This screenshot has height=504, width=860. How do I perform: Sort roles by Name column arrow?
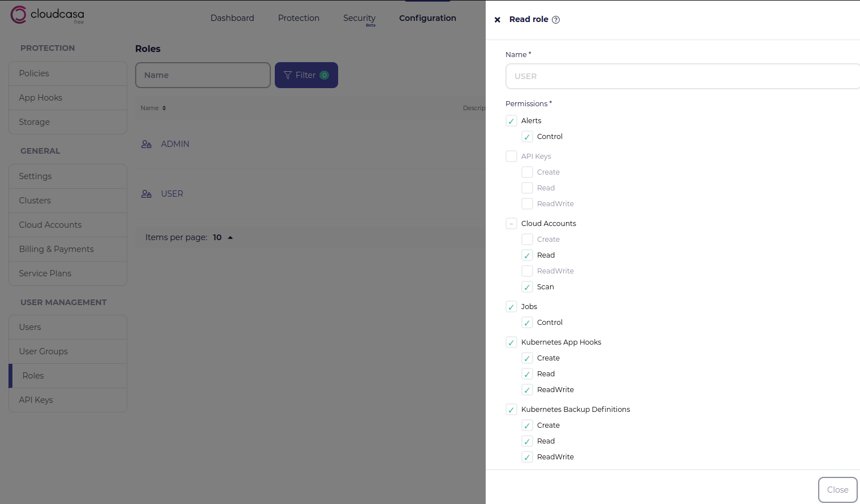[x=164, y=108]
